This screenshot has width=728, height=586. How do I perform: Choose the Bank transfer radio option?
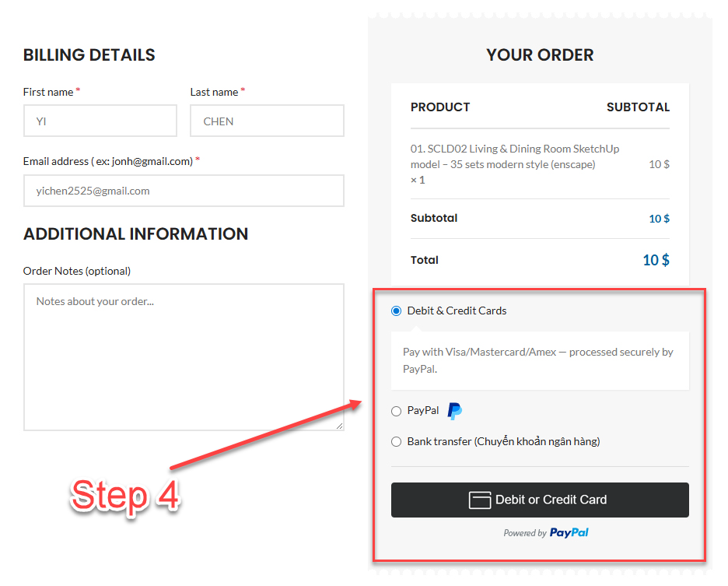coord(396,441)
